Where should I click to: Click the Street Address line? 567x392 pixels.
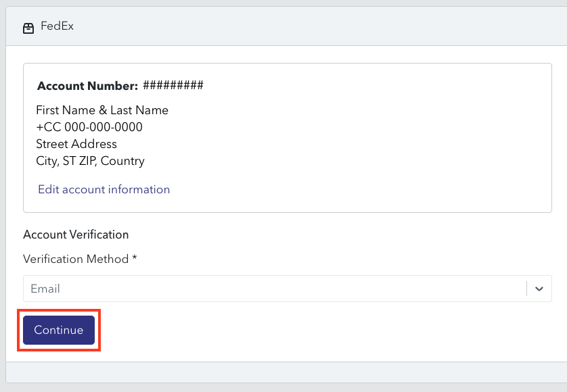(x=76, y=144)
